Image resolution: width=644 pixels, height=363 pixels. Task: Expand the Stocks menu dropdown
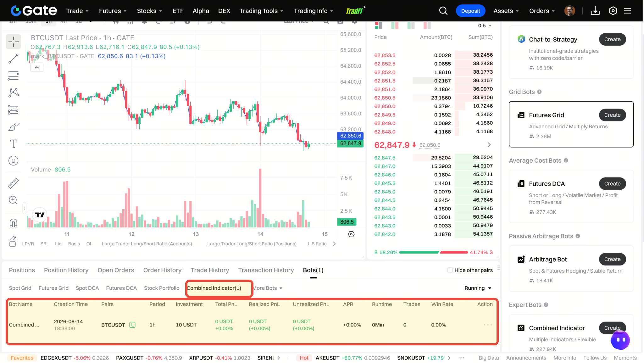click(150, 11)
